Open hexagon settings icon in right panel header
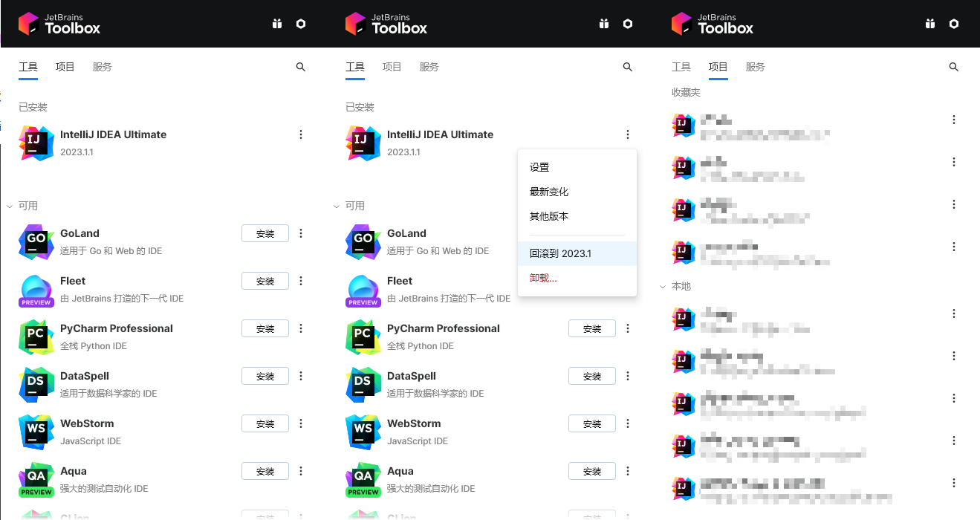Screen dimensions: 980x520 [954, 24]
